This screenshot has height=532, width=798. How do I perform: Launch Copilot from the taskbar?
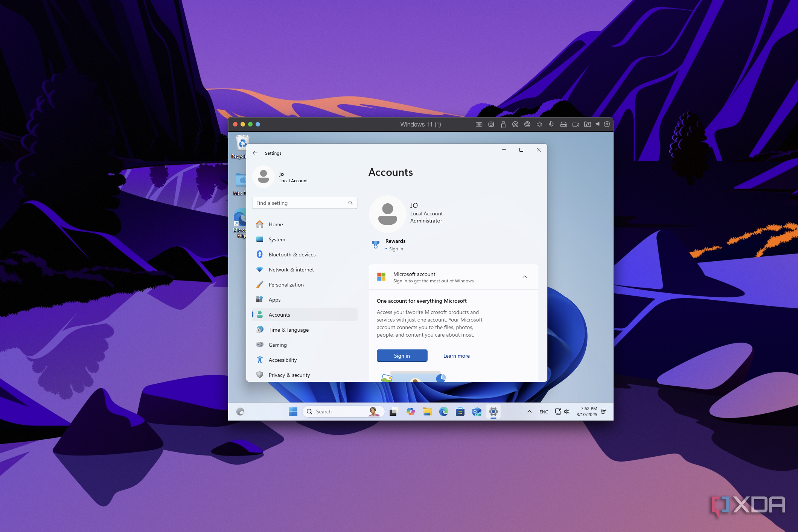coord(410,412)
